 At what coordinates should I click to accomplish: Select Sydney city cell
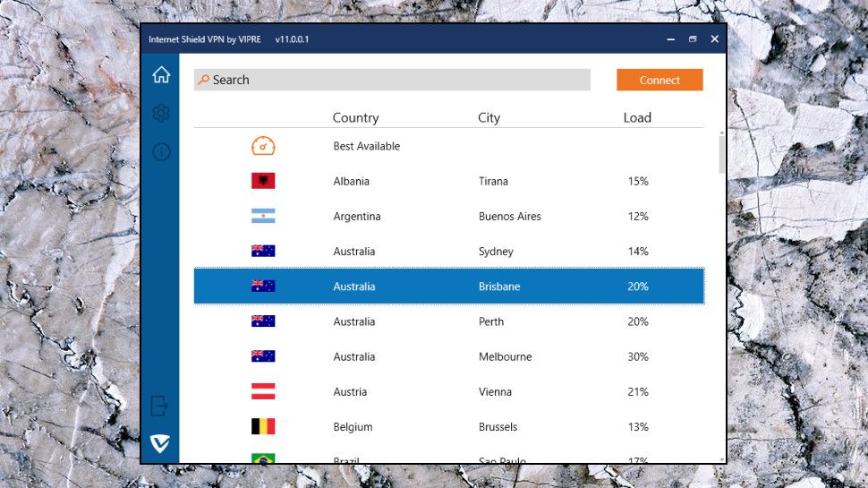496,252
